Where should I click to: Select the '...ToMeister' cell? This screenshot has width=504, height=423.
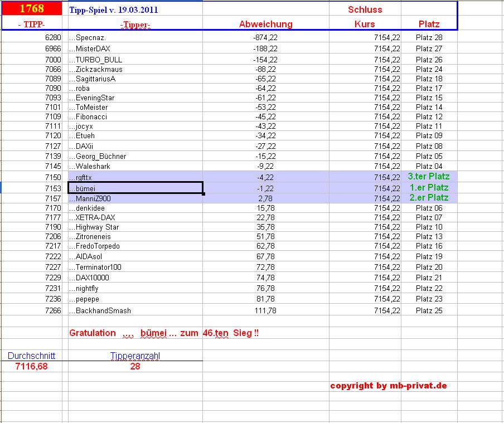click(x=135, y=107)
